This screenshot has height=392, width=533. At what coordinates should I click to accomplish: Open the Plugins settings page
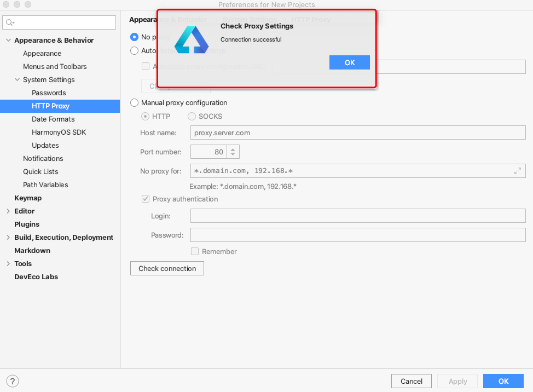27,224
